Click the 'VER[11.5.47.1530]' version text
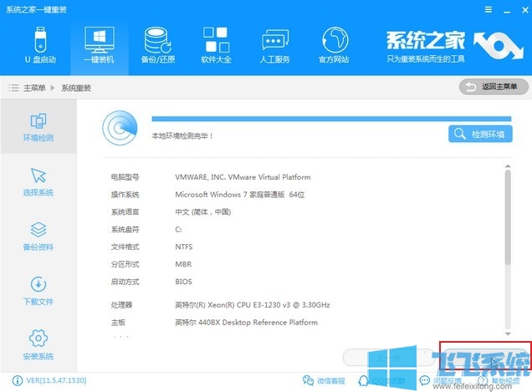The width and height of the screenshot is (532, 392). point(56,380)
